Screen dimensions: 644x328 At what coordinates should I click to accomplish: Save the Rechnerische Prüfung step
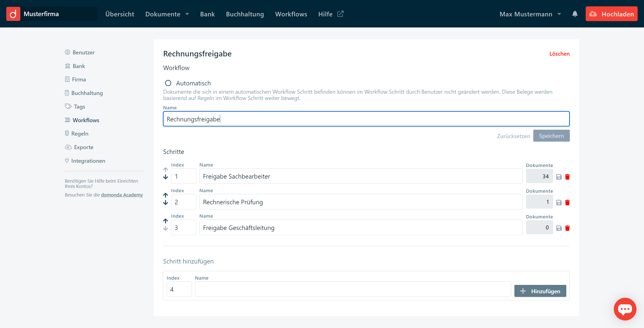pyautogui.click(x=559, y=203)
